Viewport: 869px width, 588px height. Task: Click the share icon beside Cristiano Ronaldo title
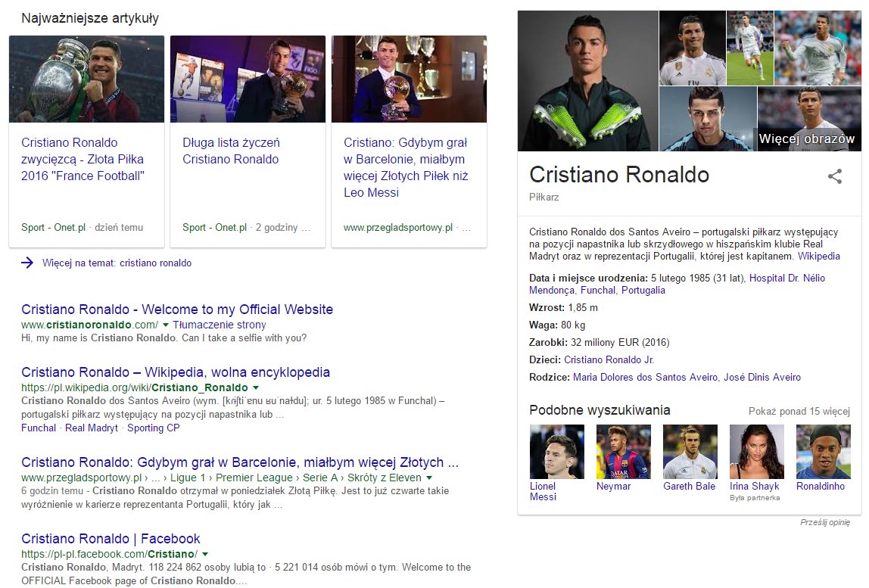835,176
